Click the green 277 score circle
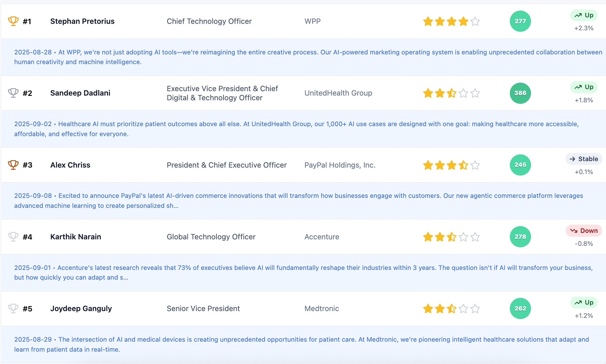The height and width of the screenshot is (364, 606). point(520,21)
